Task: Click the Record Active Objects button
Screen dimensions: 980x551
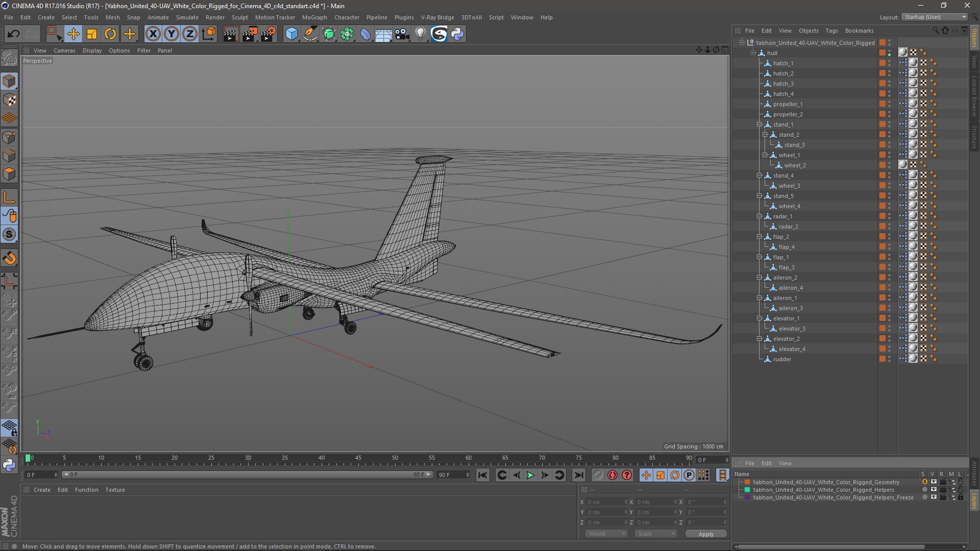Action: tap(598, 475)
